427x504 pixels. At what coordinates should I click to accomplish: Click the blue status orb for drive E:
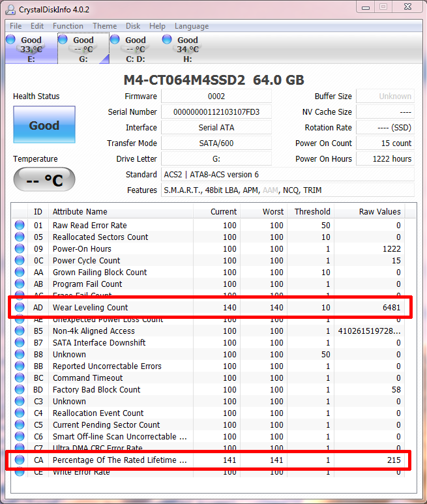(10, 39)
